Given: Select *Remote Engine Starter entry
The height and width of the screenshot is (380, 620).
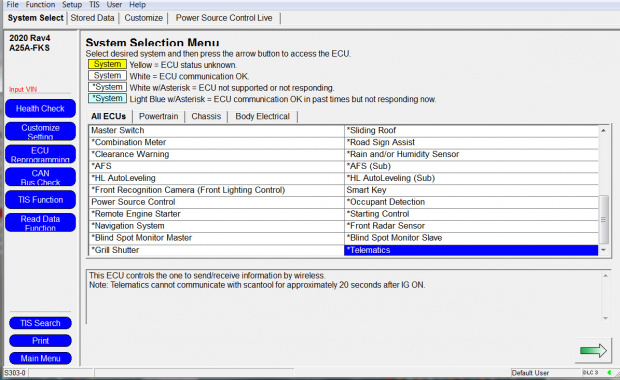Looking at the screenshot, I should (217, 214).
